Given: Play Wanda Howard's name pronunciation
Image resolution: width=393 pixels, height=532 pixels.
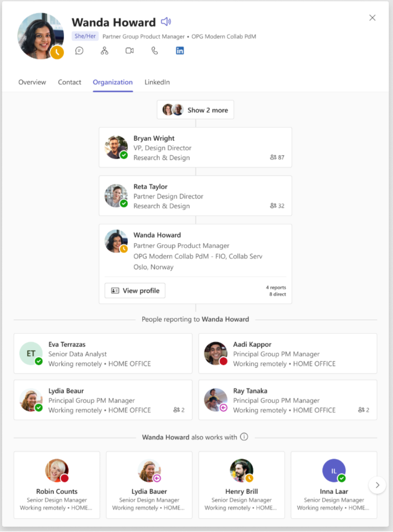Looking at the screenshot, I should coord(166,22).
